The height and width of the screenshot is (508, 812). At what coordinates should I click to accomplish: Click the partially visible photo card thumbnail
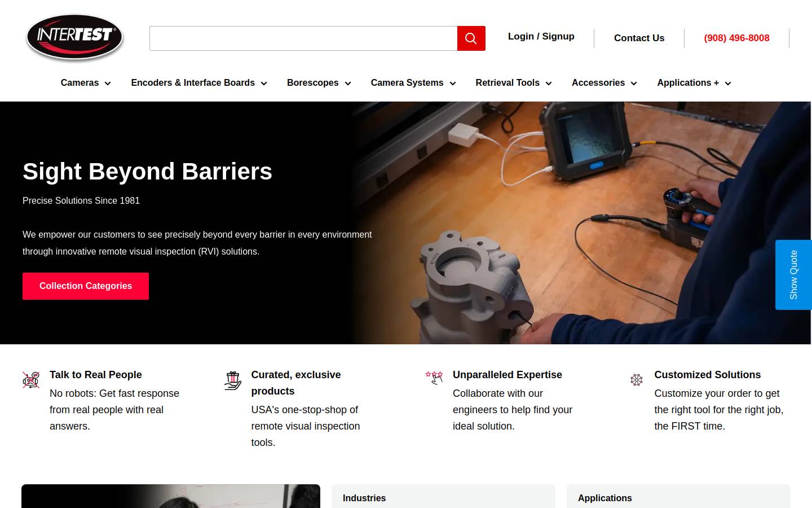(x=171, y=496)
